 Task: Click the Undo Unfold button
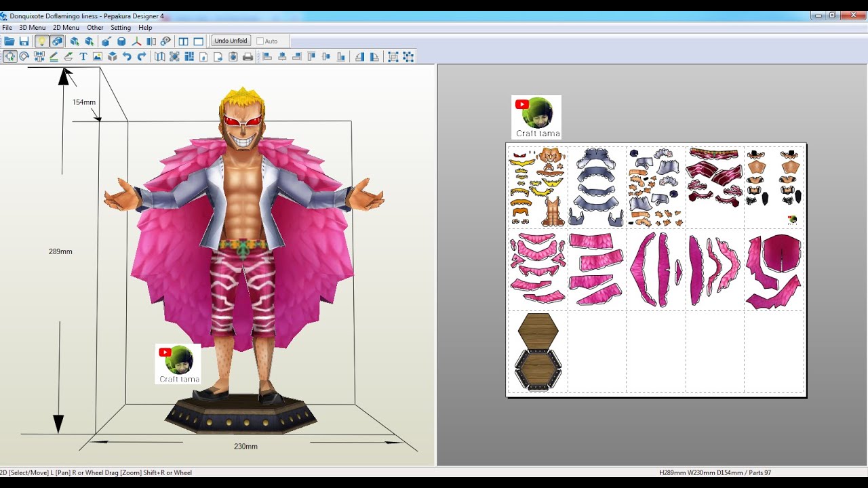[231, 41]
